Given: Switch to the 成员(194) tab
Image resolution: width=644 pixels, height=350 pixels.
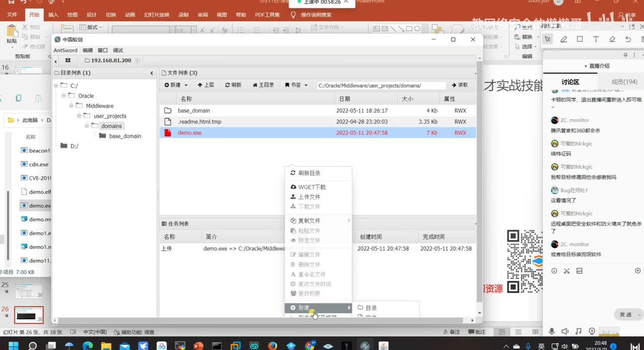Looking at the screenshot, I should 624,82.
